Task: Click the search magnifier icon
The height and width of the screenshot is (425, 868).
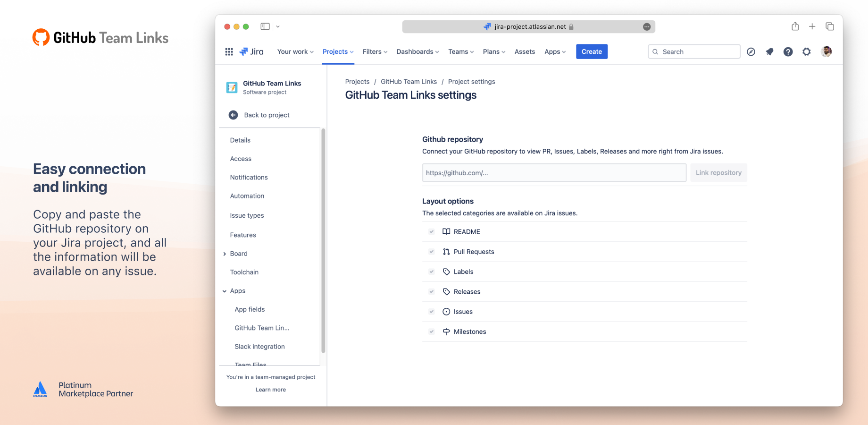Action: (655, 52)
